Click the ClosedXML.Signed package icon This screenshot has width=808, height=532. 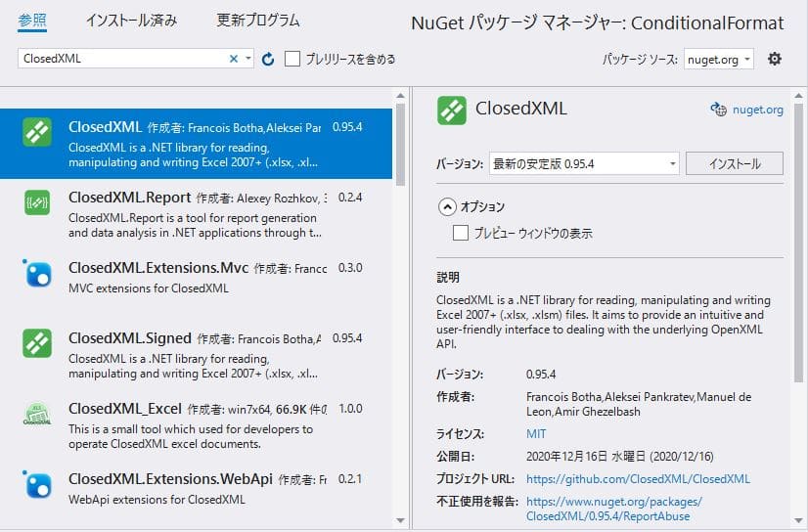pyautogui.click(x=37, y=343)
